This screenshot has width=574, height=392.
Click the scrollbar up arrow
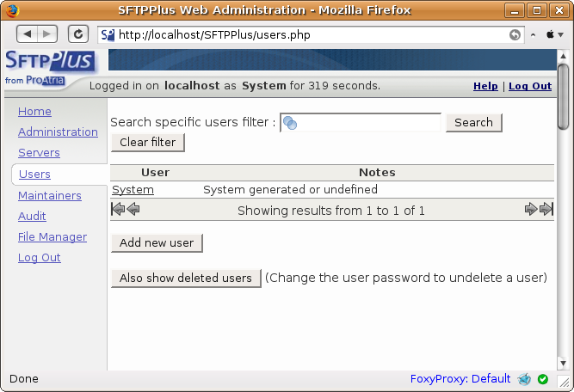pyautogui.click(x=563, y=56)
